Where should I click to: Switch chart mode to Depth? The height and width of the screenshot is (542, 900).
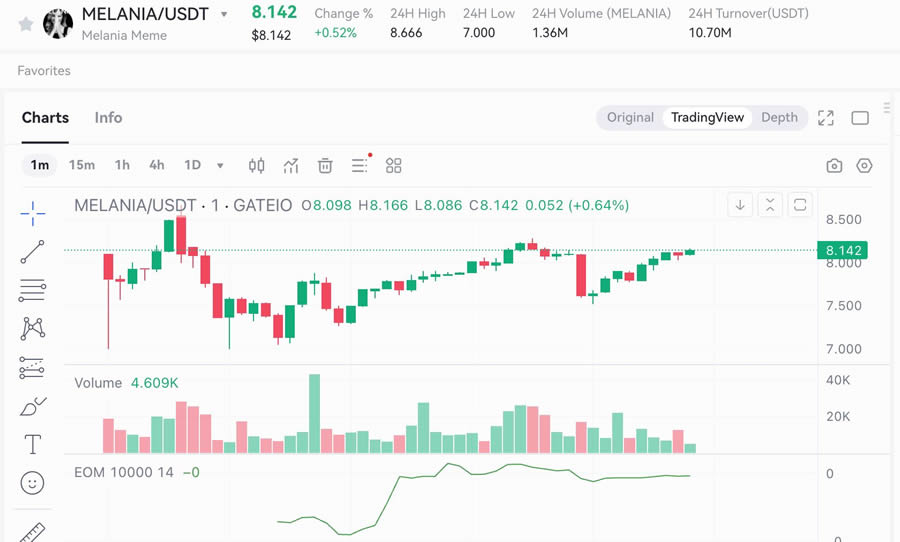[779, 118]
